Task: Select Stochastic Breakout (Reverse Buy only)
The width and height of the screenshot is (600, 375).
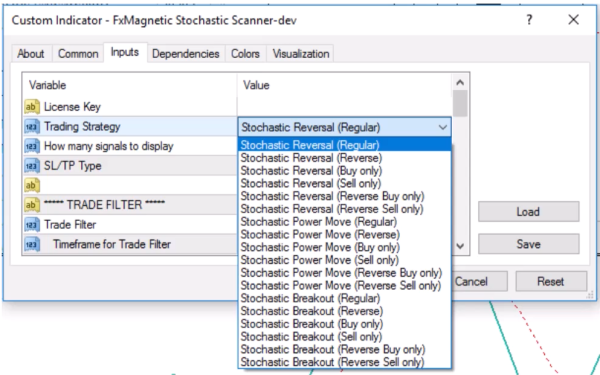Action: [x=344, y=349]
